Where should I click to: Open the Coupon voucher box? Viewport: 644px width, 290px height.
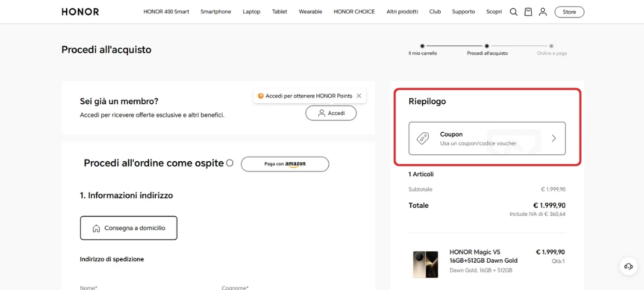[487, 138]
